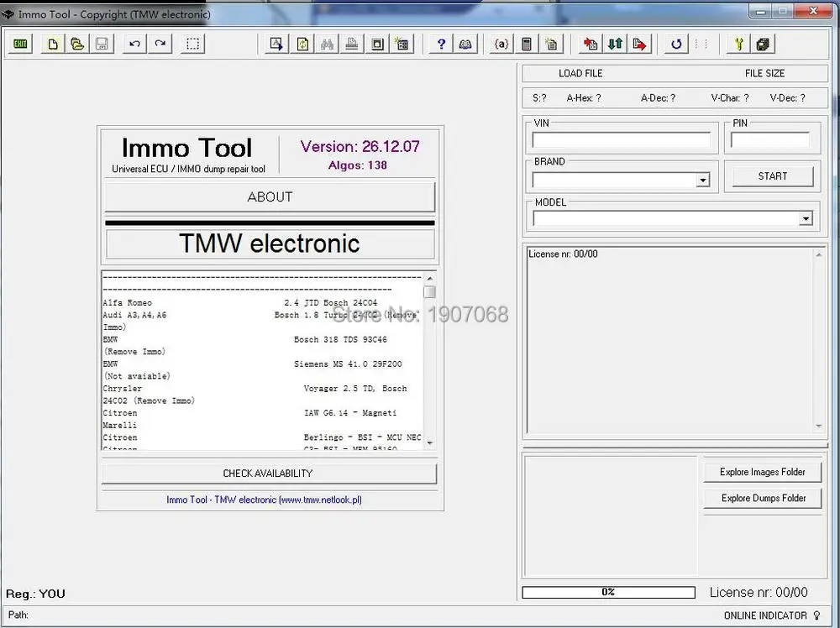Image resolution: width=840 pixels, height=628 pixels.
Task: Open the calculator icon
Action: [x=526, y=44]
